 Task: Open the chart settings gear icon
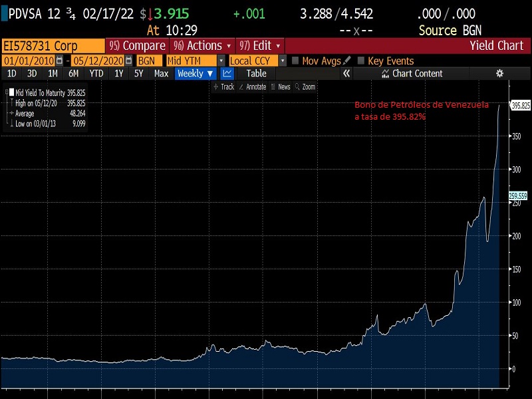(x=499, y=74)
